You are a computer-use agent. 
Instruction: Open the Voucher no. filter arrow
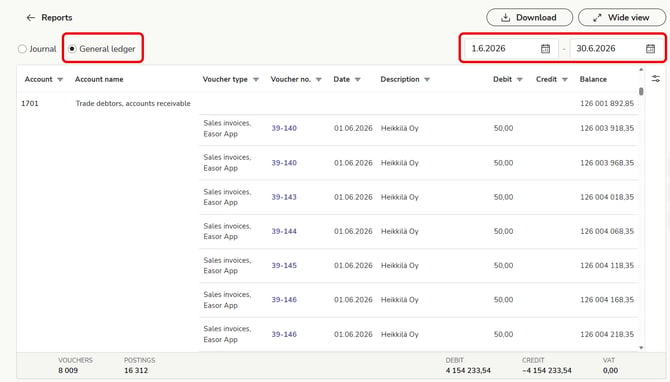point(318,79)
